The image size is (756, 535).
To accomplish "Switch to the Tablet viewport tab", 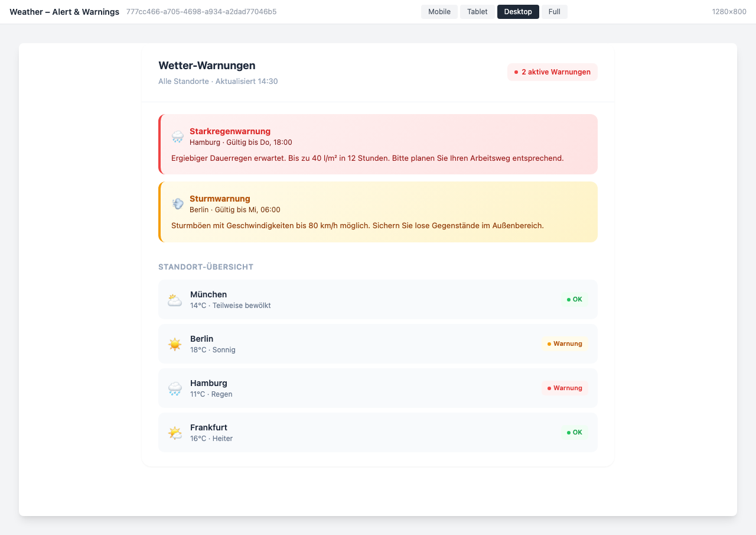I will [x=477, y=12].
